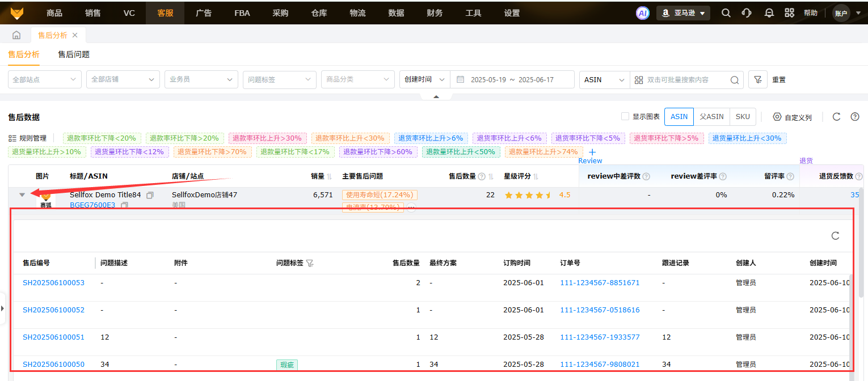Collapse the Sellfox Demo Title84 row
This screenshot has height=381, width=868.
click(22, 195)
